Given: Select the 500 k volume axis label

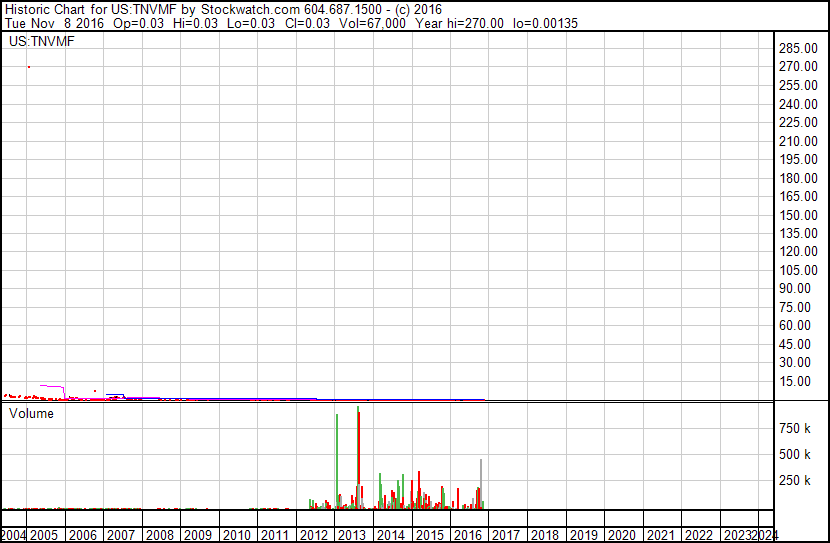Looking at the screenshot, I should click(x=795, y=454).
